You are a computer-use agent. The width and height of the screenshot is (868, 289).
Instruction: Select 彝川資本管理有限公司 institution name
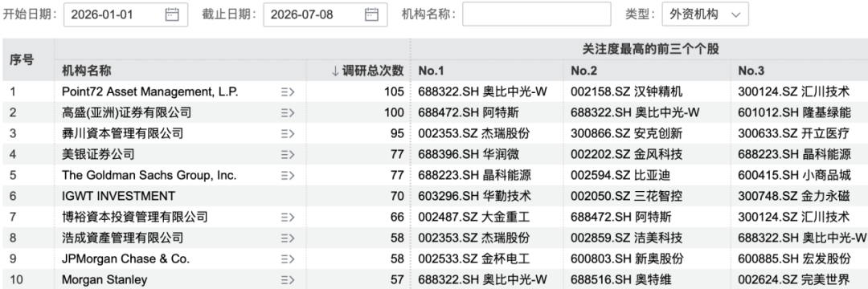(x=122, y=133)
